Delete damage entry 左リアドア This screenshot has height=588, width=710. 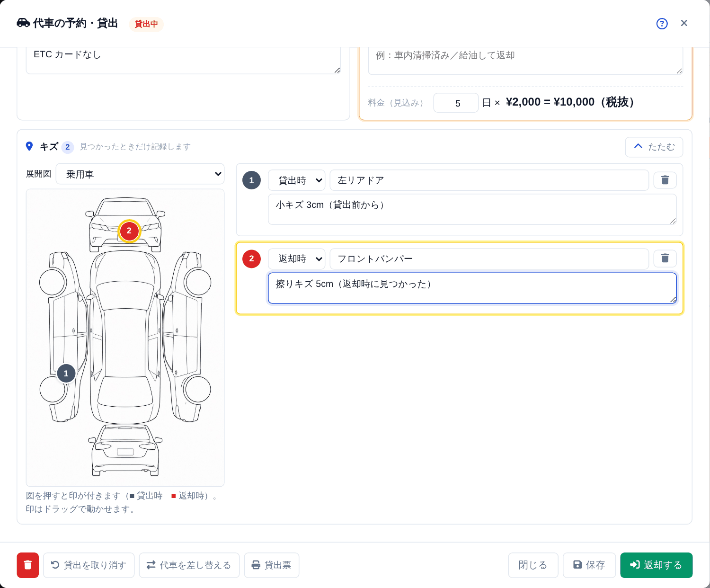[x=665, y=180]
